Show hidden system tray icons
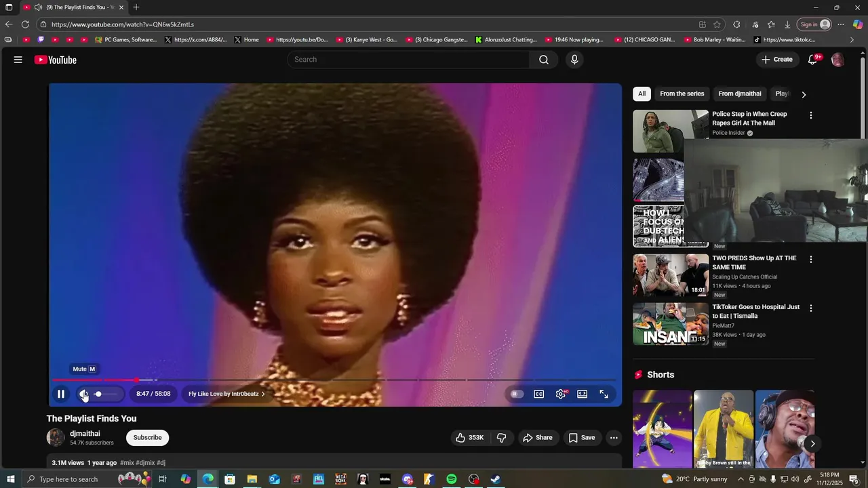Screen dimensions: 868x488 coord(741,479)
